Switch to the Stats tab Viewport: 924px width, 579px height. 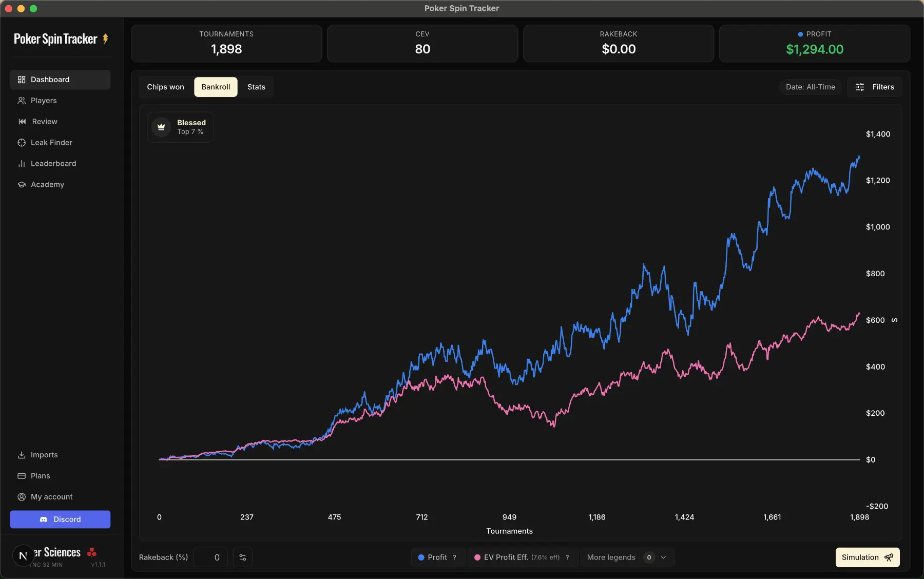pyautogui.click(x=256, y=87)
